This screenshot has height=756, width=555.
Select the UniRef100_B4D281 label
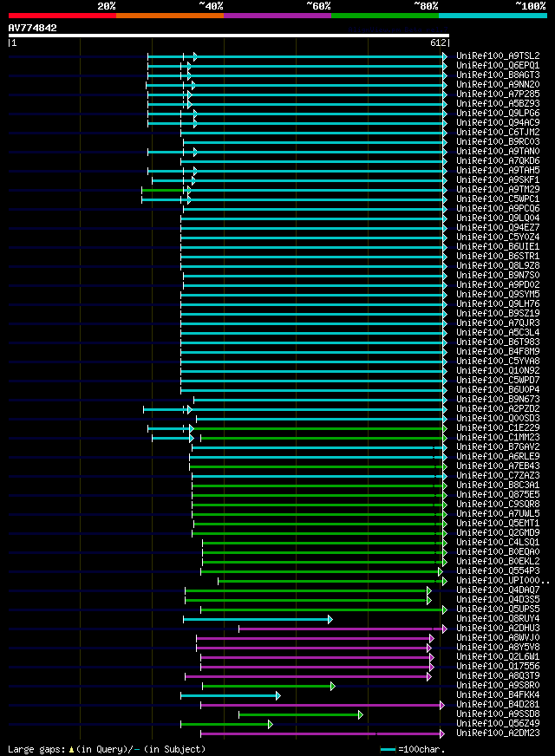click(498, 704)
